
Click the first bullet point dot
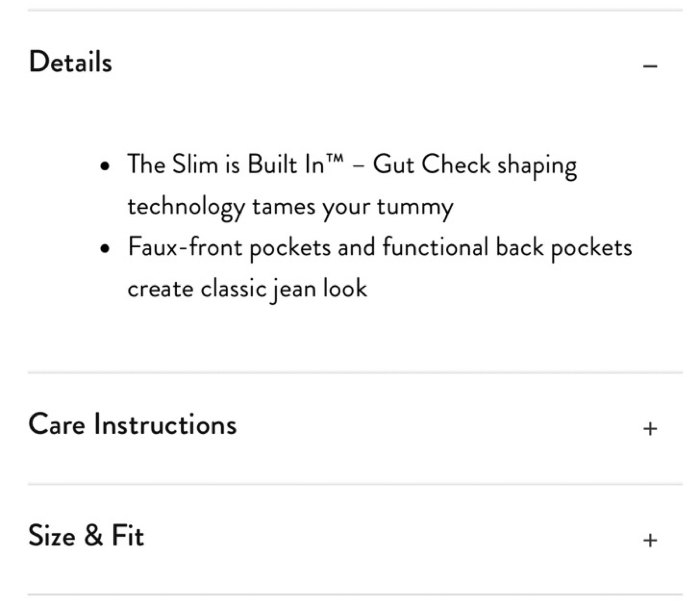tap(104, 166)
